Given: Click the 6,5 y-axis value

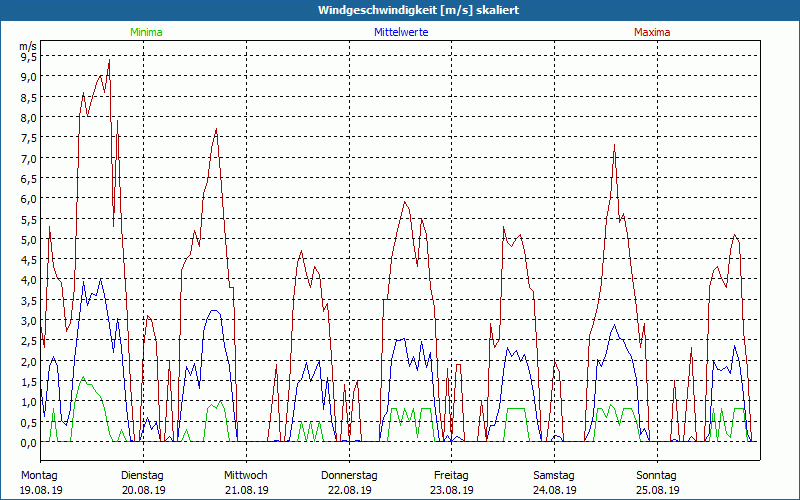Looking at the screenshot, I should click(29, 179).
